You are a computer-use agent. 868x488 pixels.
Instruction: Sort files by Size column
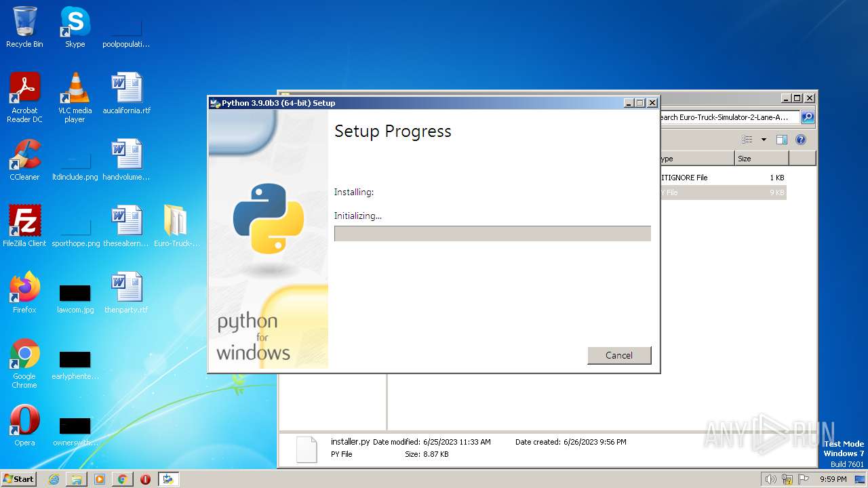click(762, 159)
